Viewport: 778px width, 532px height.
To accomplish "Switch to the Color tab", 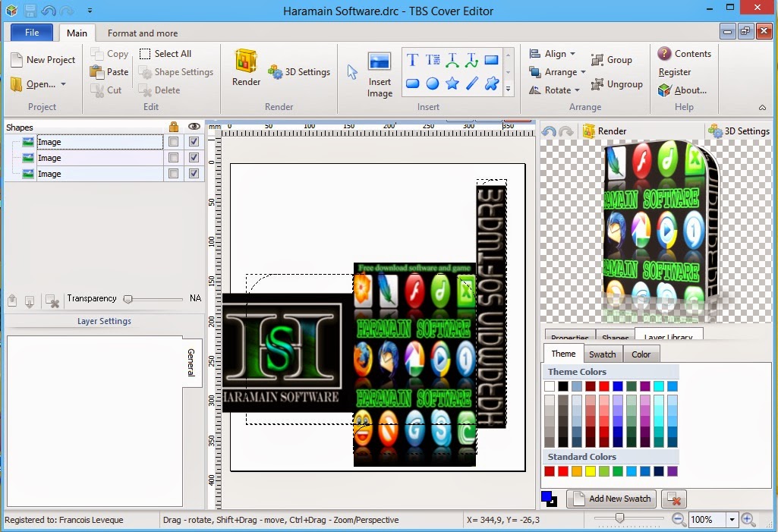I will [641, 354].
